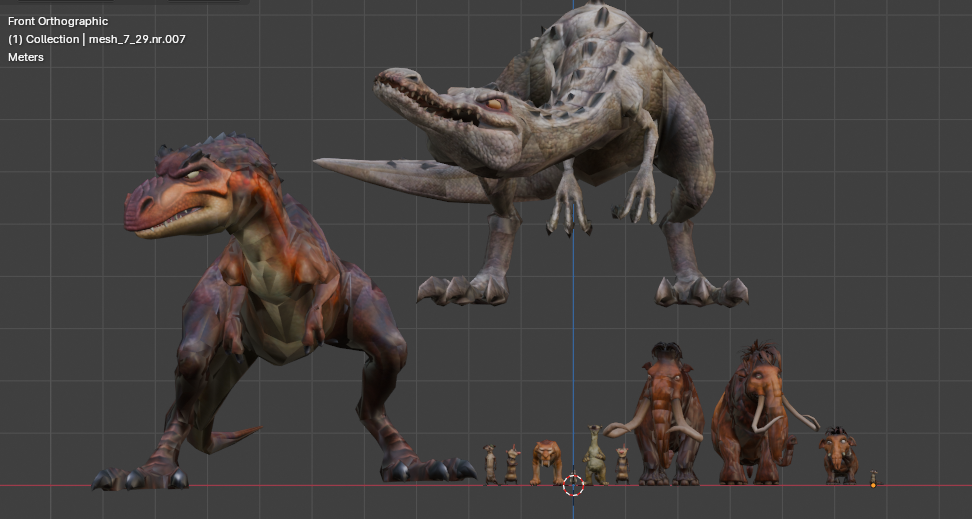972x519 pixels.
Task: Click the '(1) Collection | mesh_7_29.nr.007' text
Action: (x=97, y=39)
